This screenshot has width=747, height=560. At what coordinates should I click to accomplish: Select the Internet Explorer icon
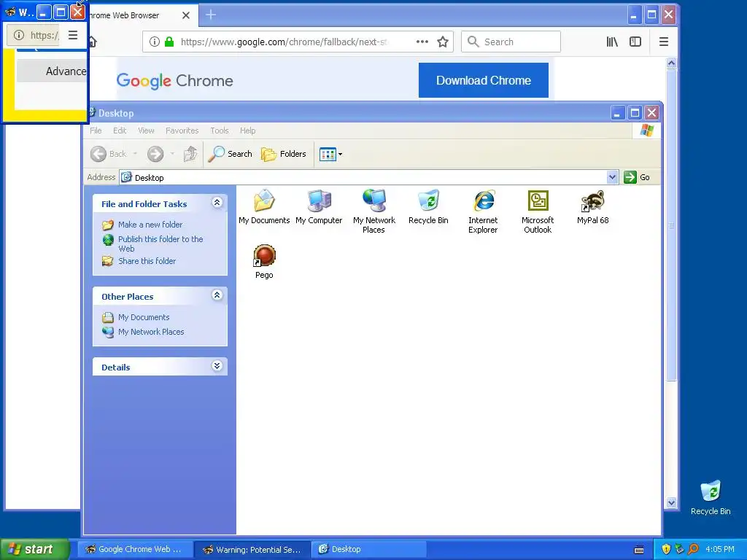tap(483, 211)
